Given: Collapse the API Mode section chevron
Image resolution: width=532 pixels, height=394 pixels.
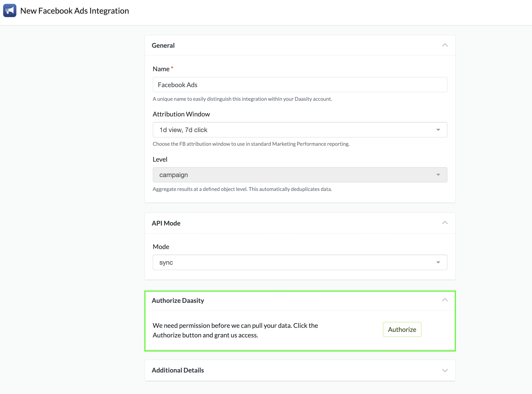Looking at the screenshot, I should [445, 223].
